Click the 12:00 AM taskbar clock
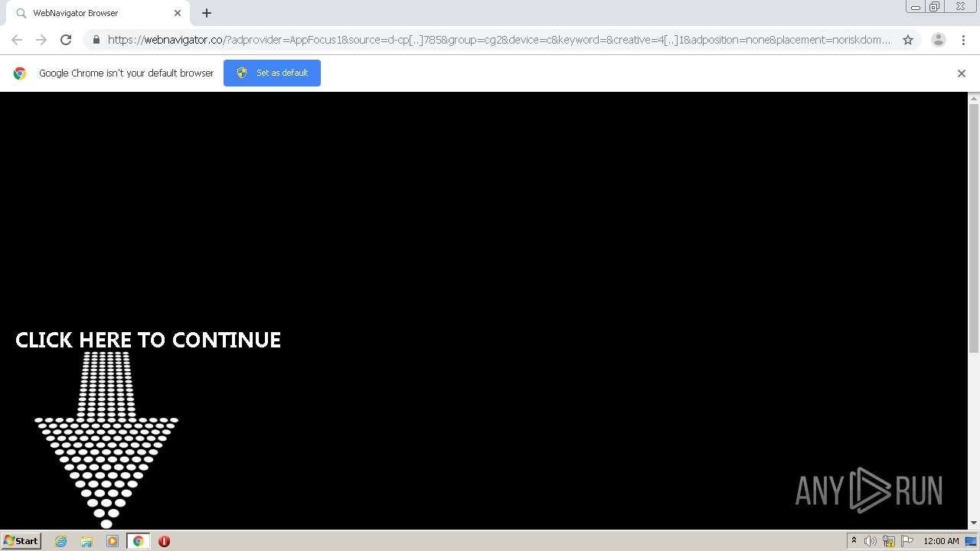This screenshot has width=980, height=551. tap(941, 541)
